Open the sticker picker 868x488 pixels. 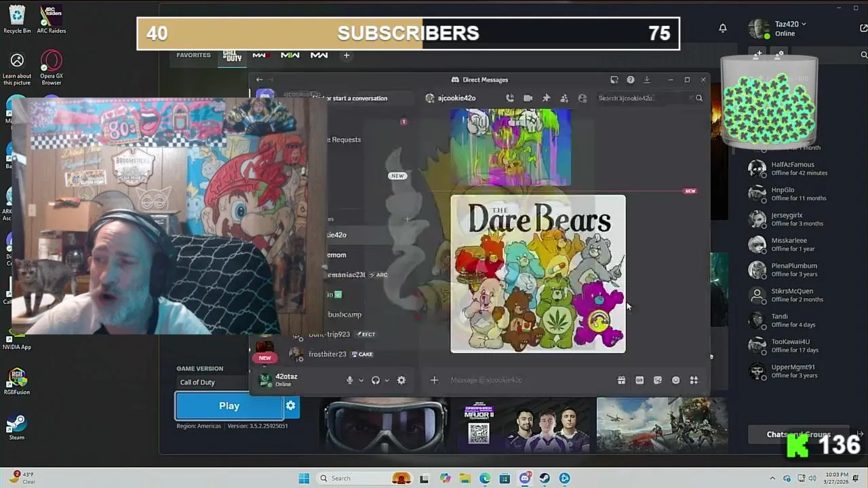pyautogui.click(x=658, y=380)
